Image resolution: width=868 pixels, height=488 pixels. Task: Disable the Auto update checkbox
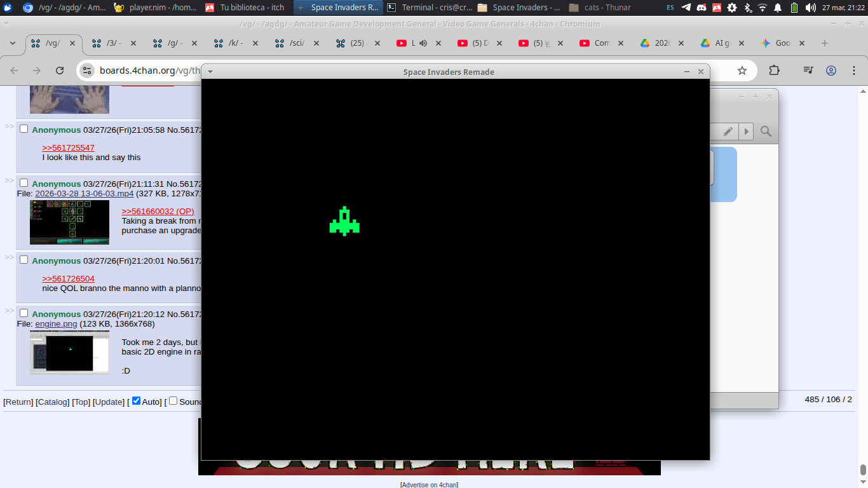click(x=136, y=401)
